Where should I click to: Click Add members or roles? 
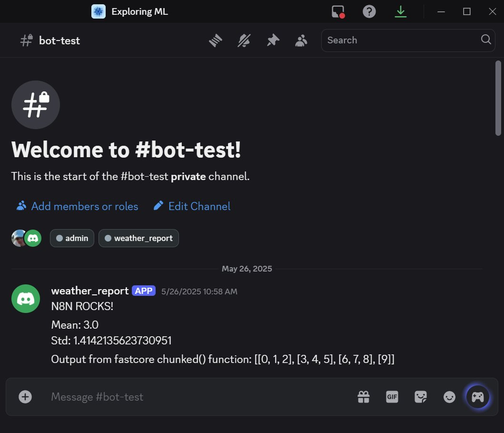(x=77, y=206)
